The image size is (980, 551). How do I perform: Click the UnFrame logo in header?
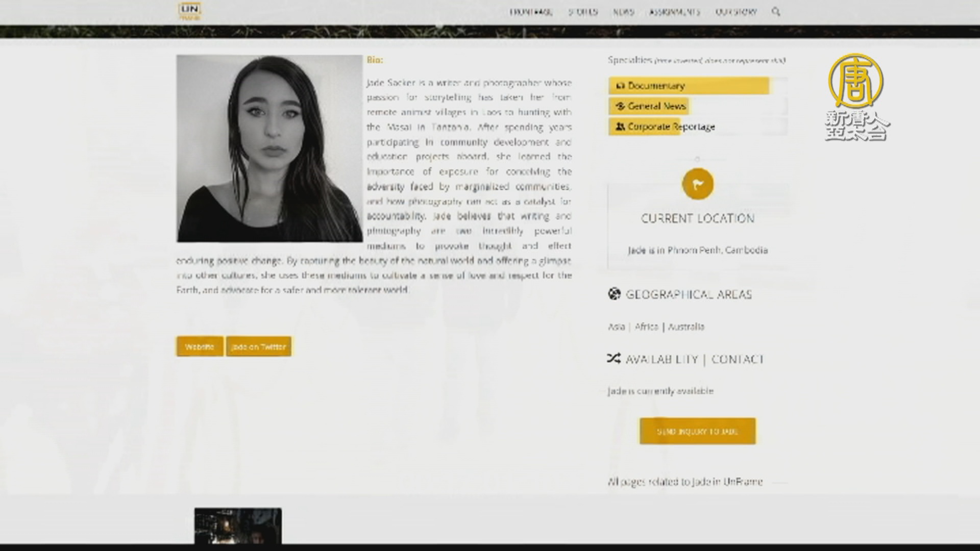coord(190,10)
